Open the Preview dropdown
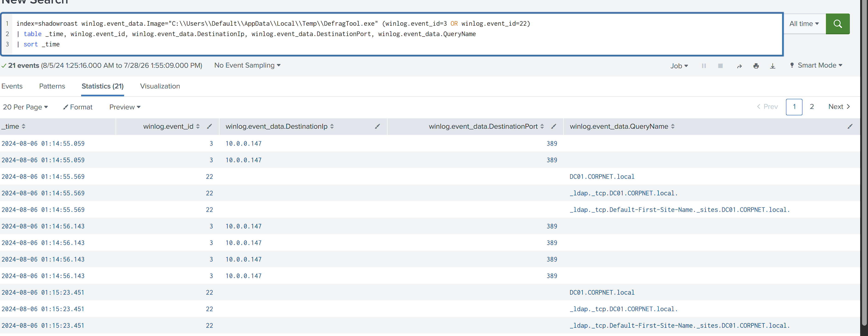Viewport: 868px width, 336px height. [125, 107]
